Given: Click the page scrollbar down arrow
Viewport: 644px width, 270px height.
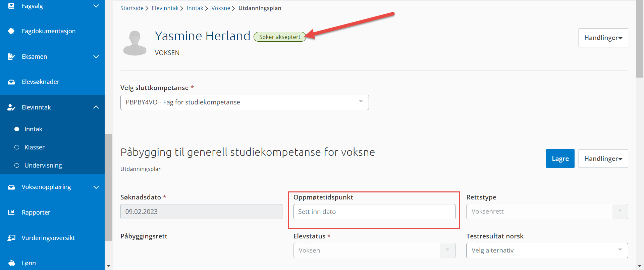Looking at the screenshot, I should (640, 266).
